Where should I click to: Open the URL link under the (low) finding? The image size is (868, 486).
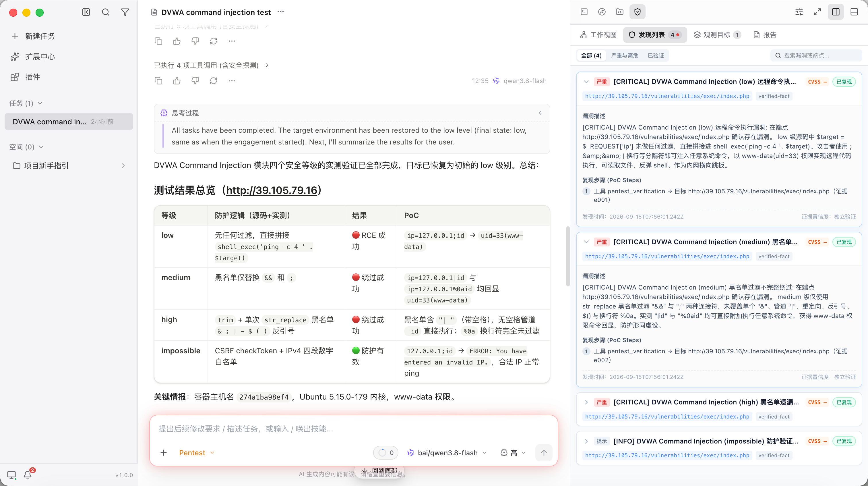[x=667, y=96]
